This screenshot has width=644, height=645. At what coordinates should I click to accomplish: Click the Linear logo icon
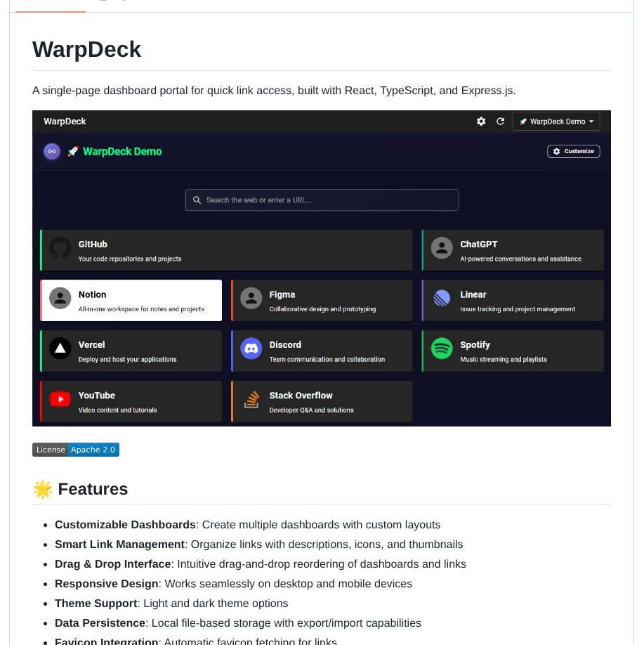pos(442,299)
